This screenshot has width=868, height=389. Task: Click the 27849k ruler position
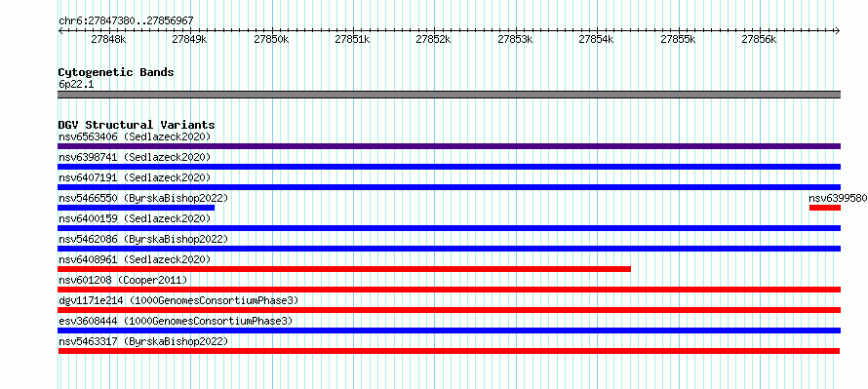[190, 39]
